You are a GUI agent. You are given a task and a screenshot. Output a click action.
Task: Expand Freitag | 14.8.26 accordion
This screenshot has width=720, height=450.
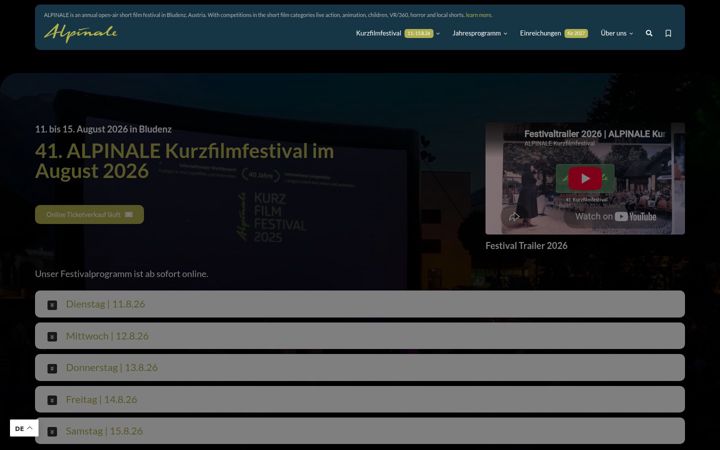[360, 399]
